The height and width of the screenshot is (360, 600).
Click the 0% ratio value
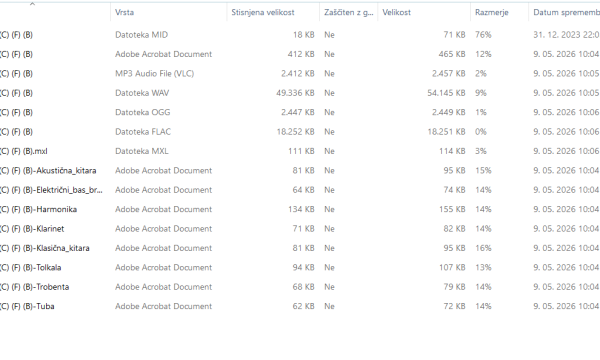481,132
